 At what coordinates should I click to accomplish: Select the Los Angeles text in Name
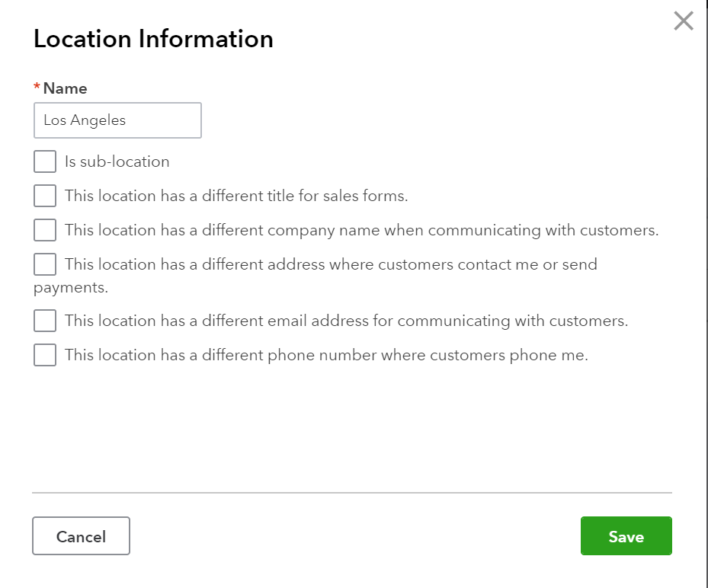click(x=83, y=120)
